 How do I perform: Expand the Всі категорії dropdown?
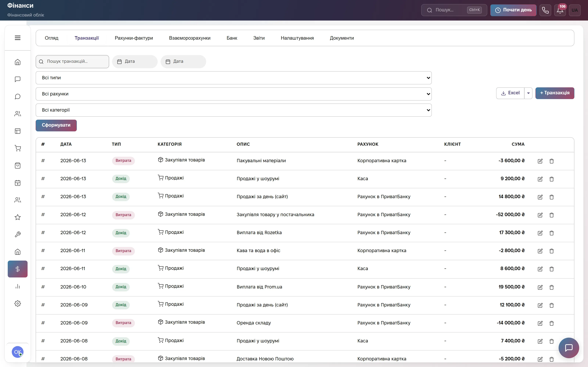[234, 110]
